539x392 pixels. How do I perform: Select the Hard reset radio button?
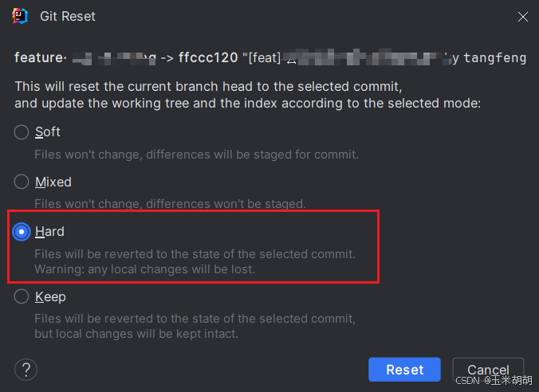(22, 232)
